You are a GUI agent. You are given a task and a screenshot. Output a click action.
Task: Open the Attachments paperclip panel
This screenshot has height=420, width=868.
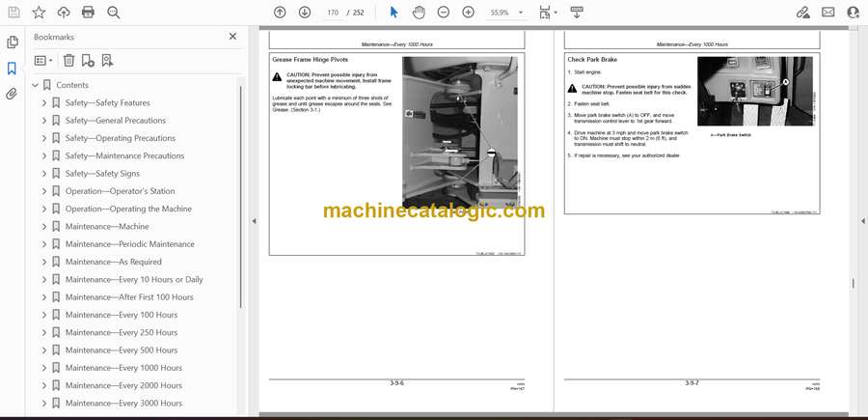(x=12, y=95)
